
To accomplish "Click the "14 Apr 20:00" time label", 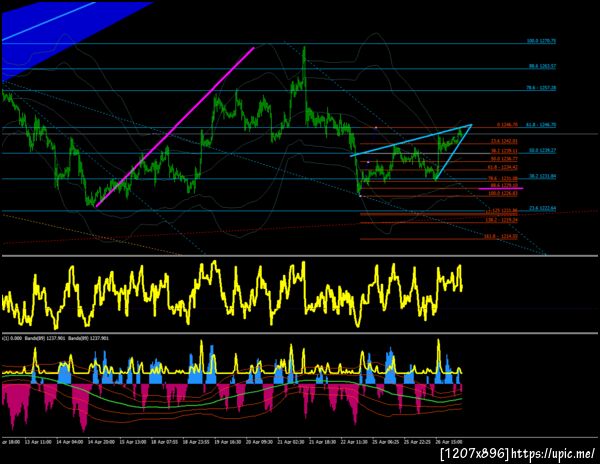I will (101, 442).
